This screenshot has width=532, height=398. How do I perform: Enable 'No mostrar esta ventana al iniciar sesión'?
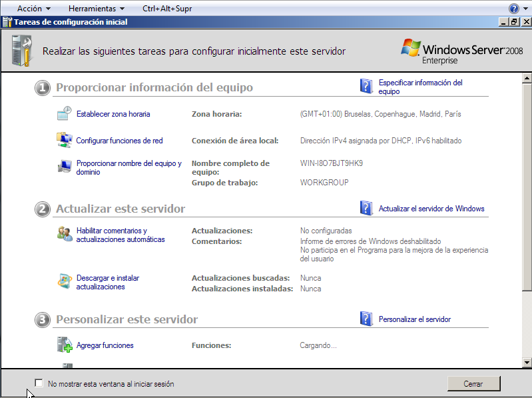[x=39, y=383]
